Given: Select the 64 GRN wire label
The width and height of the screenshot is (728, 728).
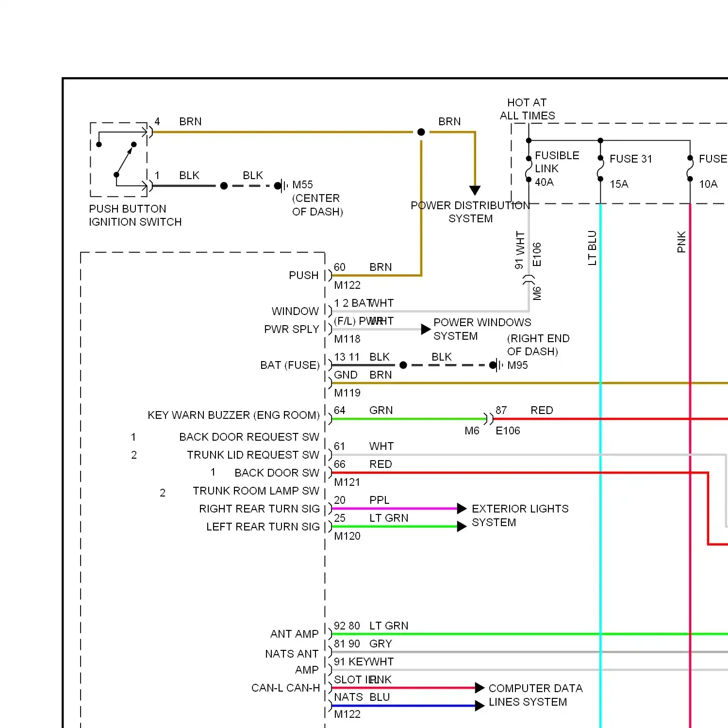Looking at the screenshot, I should tap(363, 411).
